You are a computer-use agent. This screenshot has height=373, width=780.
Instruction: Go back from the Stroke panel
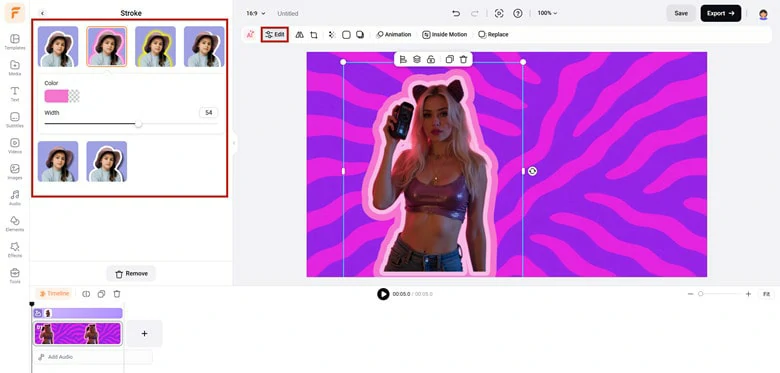(x=42, y=13)
